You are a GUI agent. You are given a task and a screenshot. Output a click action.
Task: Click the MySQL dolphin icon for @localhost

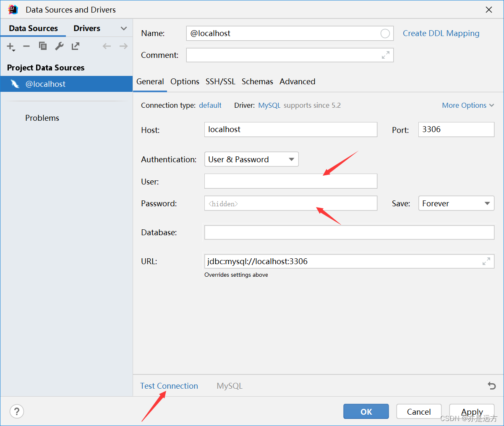(15, 84)
